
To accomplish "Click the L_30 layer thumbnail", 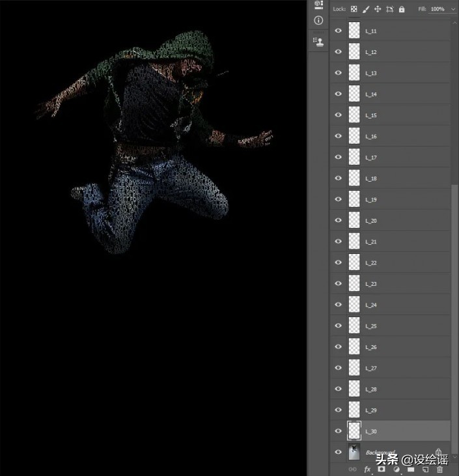I will click(354, 430).
